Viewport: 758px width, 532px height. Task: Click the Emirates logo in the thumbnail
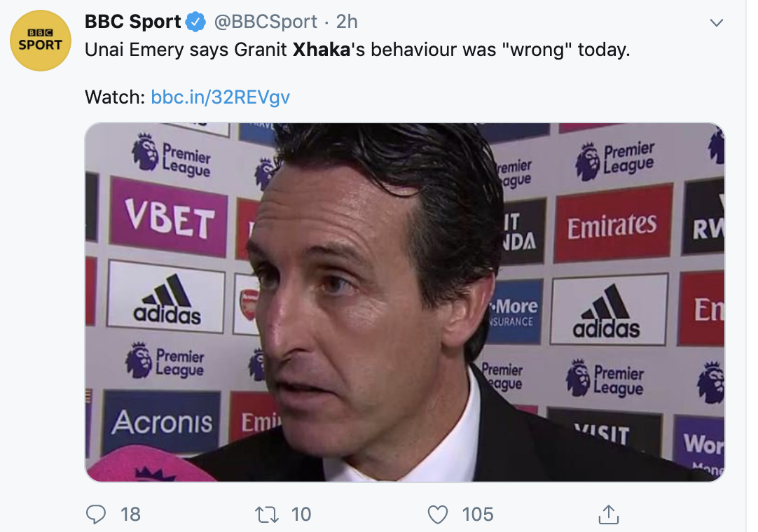coord(612,225)
